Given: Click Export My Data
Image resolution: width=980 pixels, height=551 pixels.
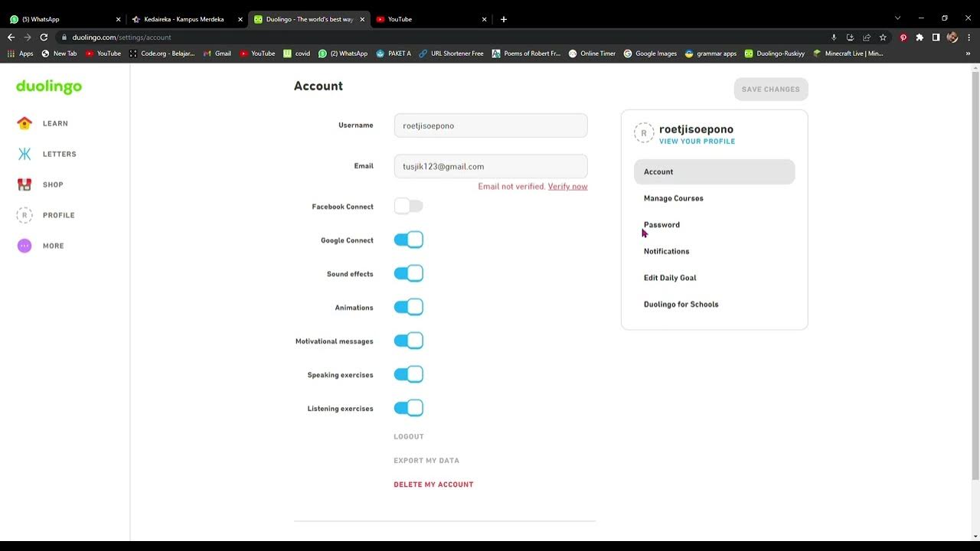Looking at the screenshot, I should coord(426,461).
